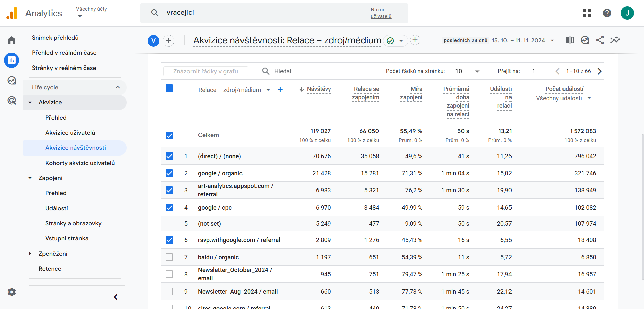Open Akvizice uživatelů report
The image size is (644, 309).
[70, 133]
